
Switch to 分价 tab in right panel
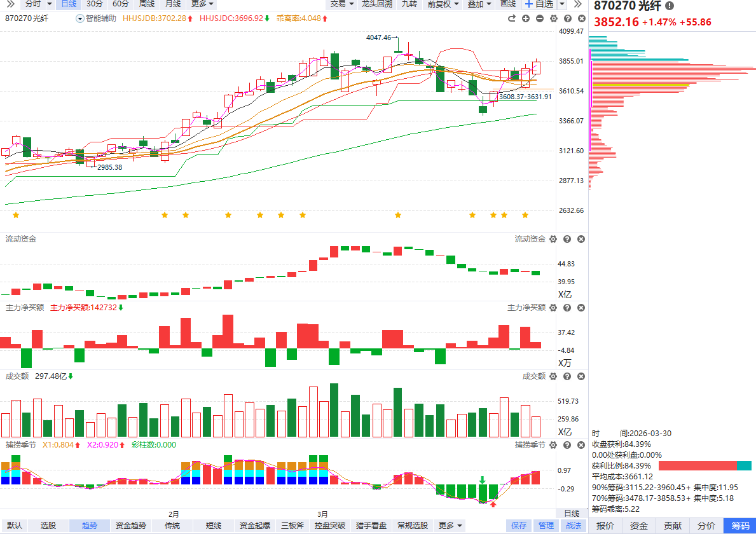706,526
